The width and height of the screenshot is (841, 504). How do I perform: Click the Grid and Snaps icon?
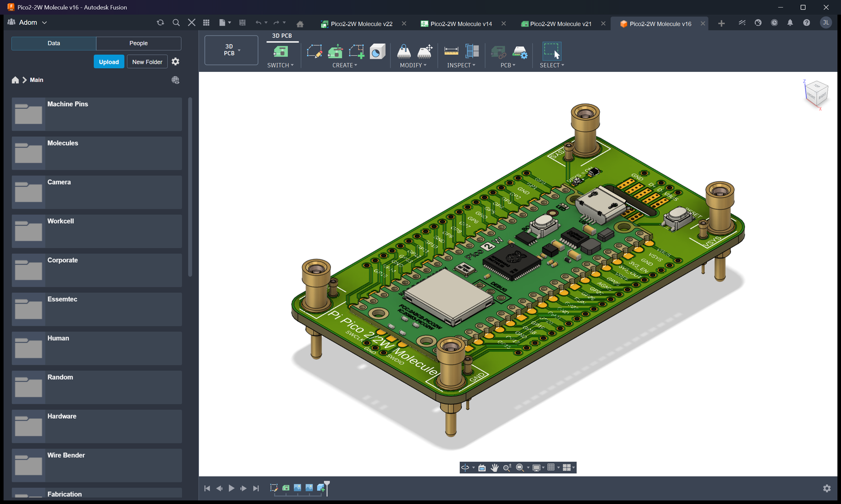pyautogui.click(x=551, y=468)
